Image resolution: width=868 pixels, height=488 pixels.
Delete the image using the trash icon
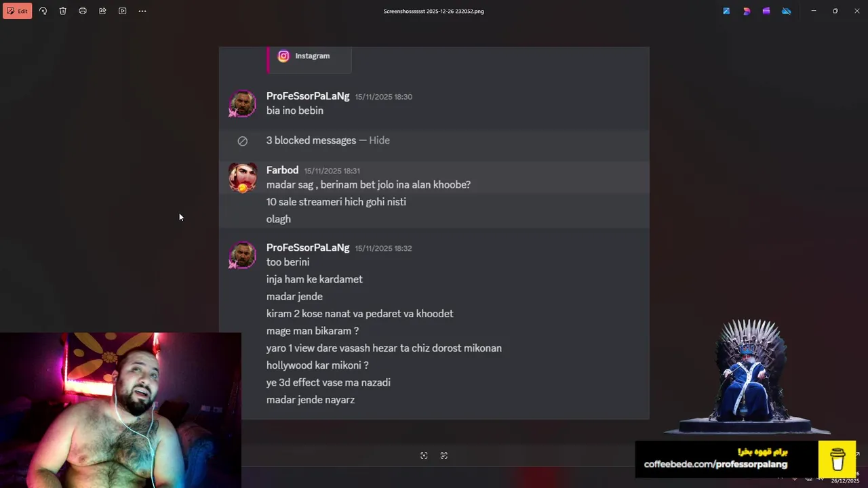(62, 11)
